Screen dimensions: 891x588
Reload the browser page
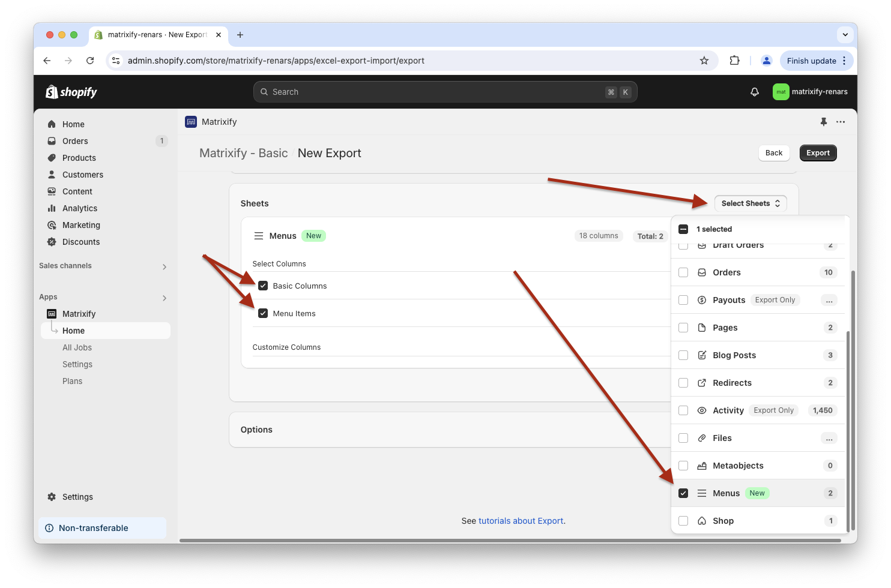(90, 61)
